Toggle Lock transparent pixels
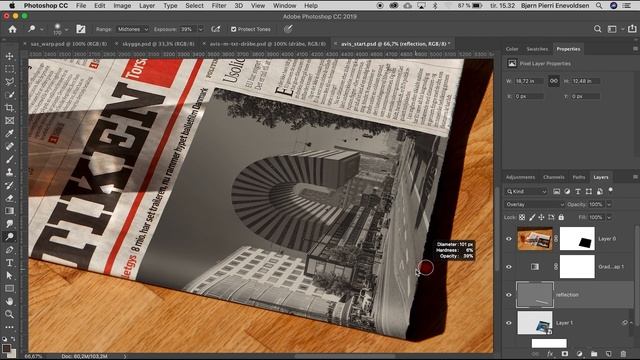The height and width of the screenshot is (360, 640). 522,218
